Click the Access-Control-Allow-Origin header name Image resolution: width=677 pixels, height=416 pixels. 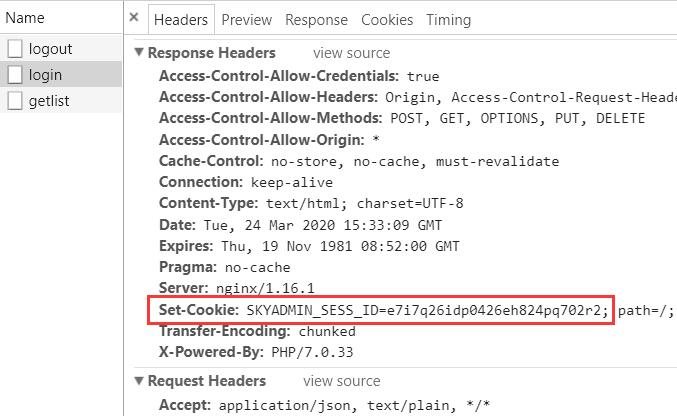pyautogui.click(x=262, y=140)
